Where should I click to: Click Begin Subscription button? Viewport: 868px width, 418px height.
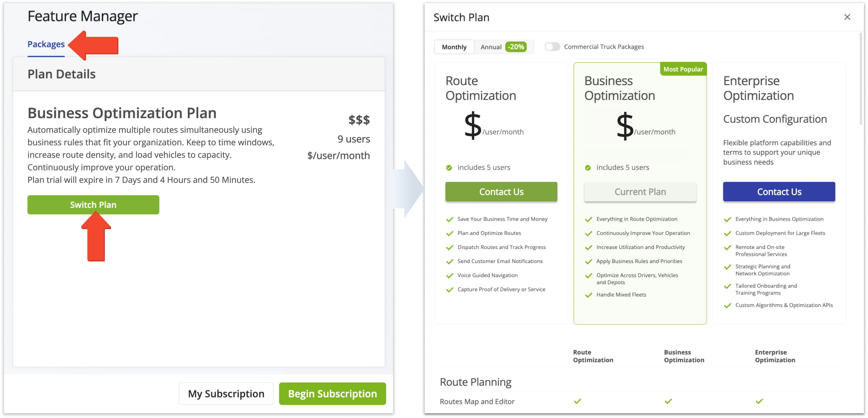coord(332,394)
